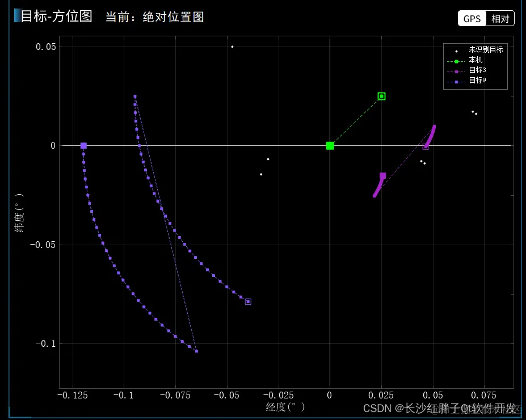The width and height of the screenshot is (526, 420).
Task: Click the -0.075 longitude tick label
Action: point(175,395)
